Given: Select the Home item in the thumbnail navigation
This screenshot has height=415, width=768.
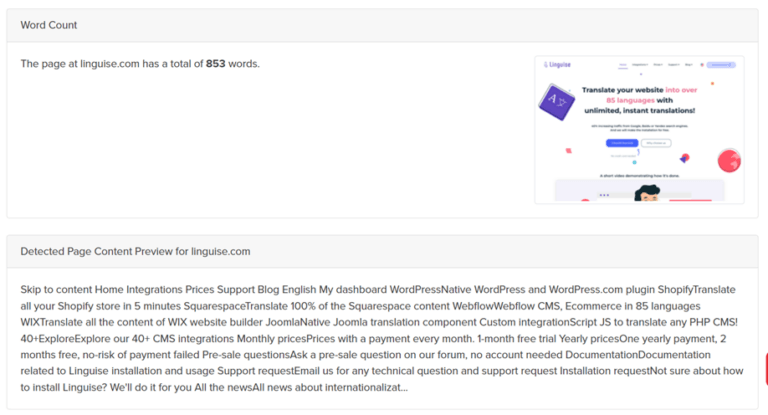Looking at the screenshot, I should tap(623, 65).
